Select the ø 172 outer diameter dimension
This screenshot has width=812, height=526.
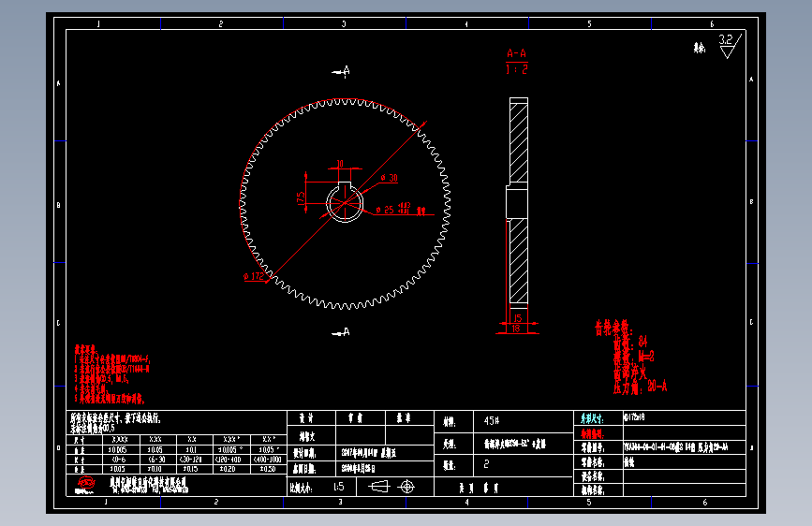click(254, 276)
